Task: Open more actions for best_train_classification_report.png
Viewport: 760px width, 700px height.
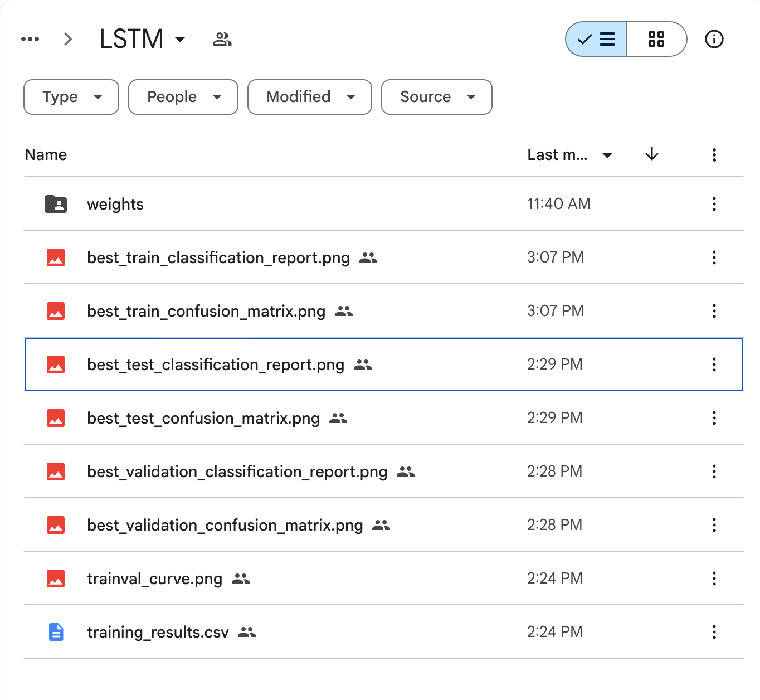Action: tap(714, 257)
